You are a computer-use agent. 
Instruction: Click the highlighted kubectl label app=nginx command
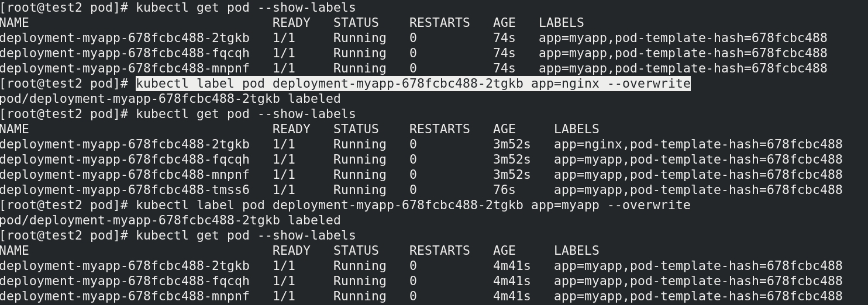pyautogui.click(x=413, y=84)
